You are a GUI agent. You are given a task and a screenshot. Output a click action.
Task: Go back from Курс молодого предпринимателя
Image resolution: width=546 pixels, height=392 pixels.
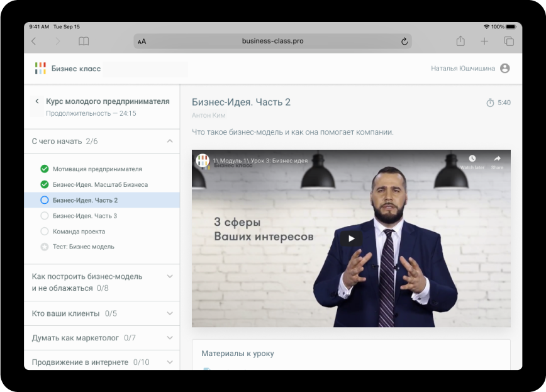[x=37, y=101]
